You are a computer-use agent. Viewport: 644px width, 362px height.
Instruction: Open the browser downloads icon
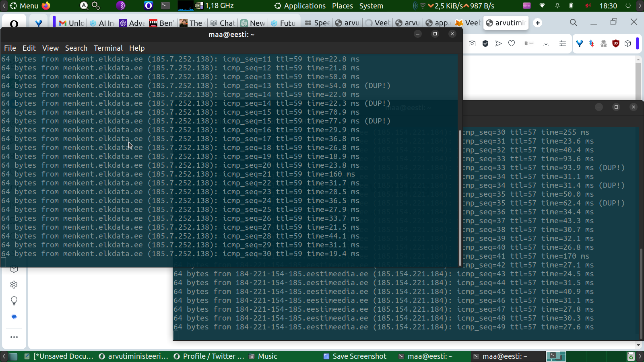click(x=546, y=43)
